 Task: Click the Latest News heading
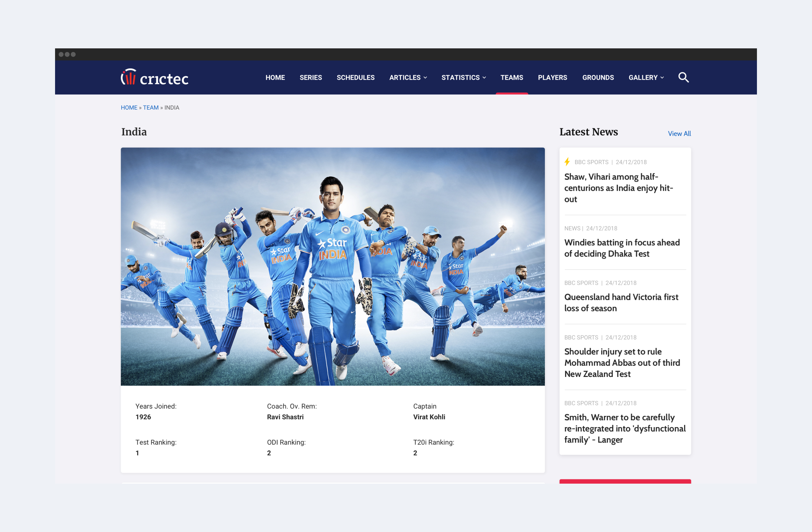tap(588, 132)
